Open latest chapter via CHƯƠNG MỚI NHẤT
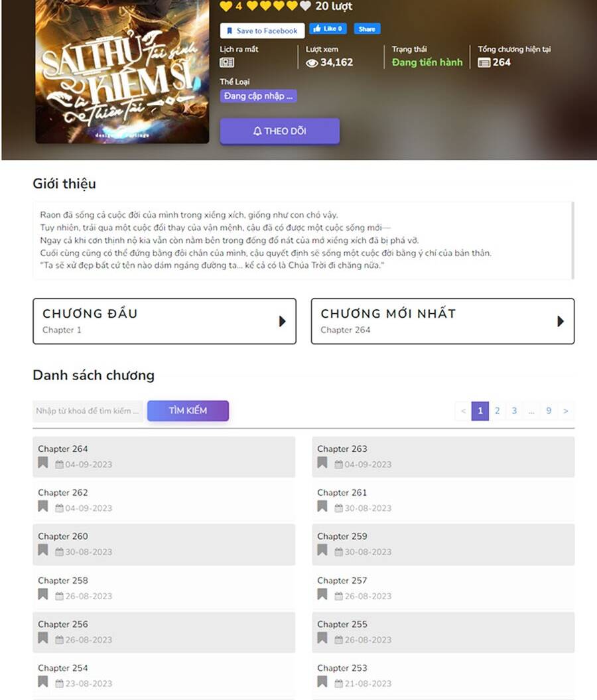Image resolution: width=597 pixels, height=700 pixels. pos(442,321)
